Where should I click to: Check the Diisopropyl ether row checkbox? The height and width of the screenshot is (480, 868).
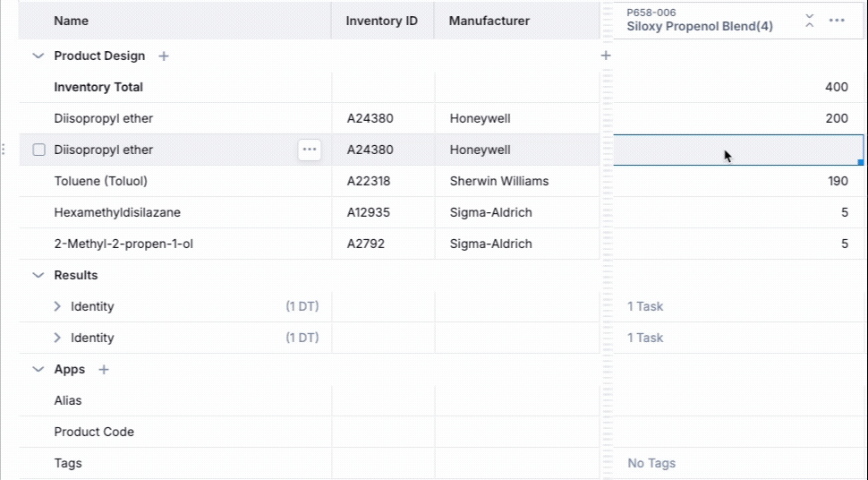coord(38,150)
